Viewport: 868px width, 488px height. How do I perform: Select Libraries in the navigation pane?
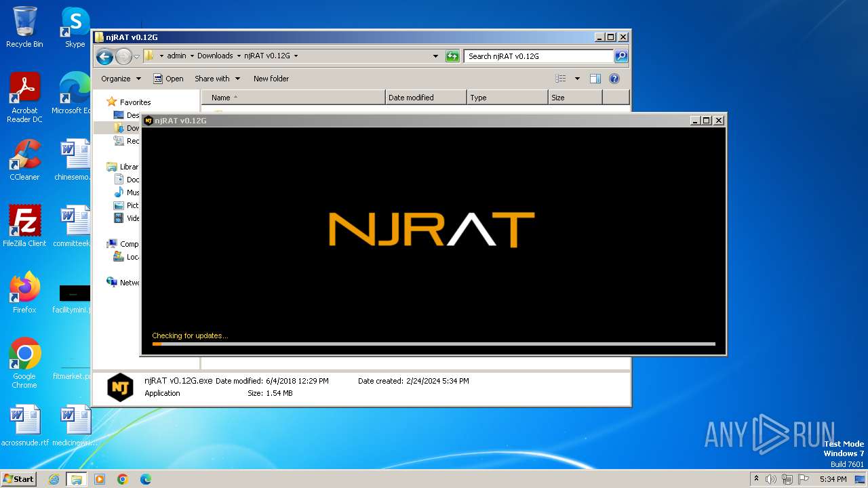pyautogui.click(x=123, y=167)
